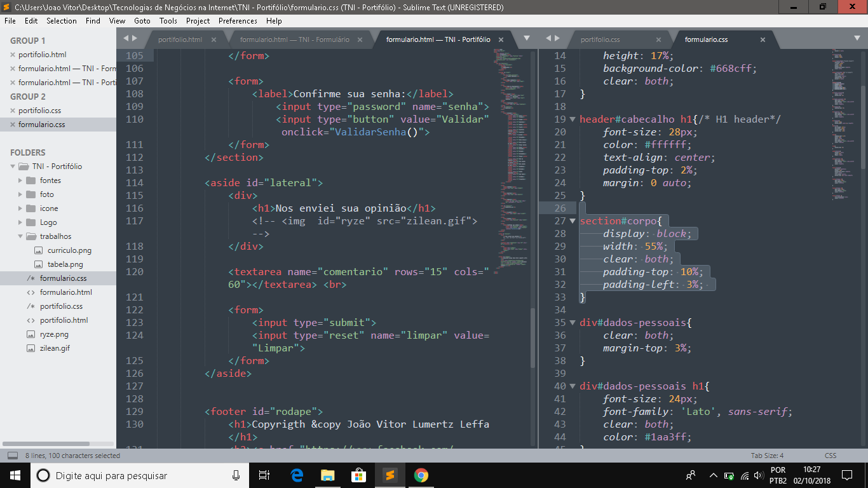
Task: Fold the div#dados-pessoais CSS rule
Action: pos(573,323)
